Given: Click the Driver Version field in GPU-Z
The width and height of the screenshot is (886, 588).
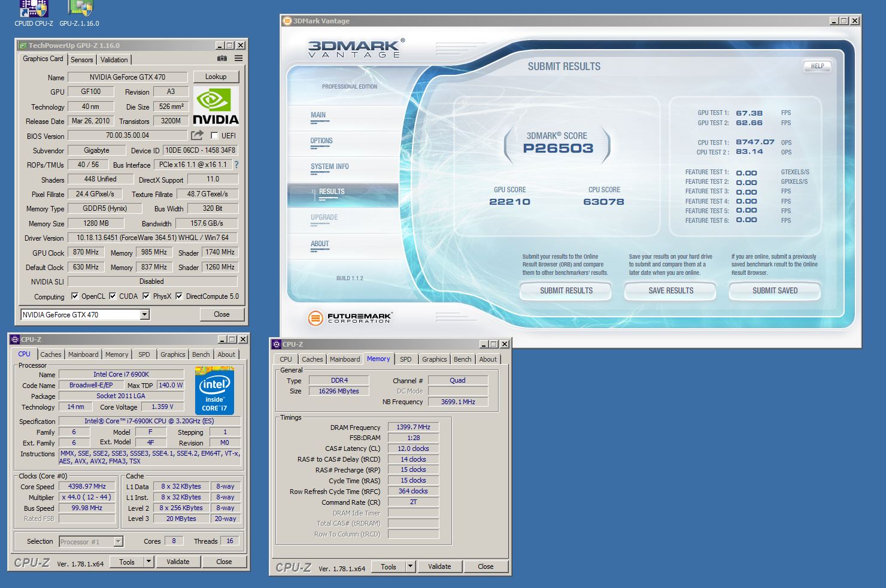Looking at the screenshot, I should tap(153, 238).
